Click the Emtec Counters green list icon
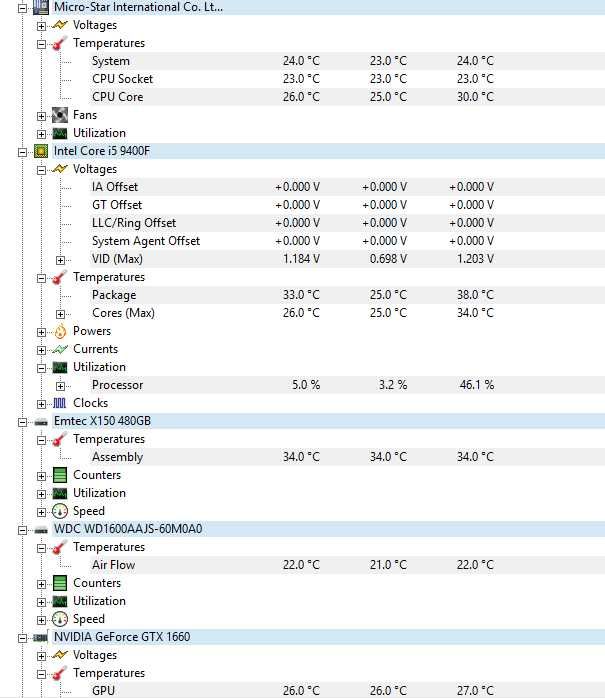This screenshot has width=605, height=698. pyautogui.click(x=60, y=475)
